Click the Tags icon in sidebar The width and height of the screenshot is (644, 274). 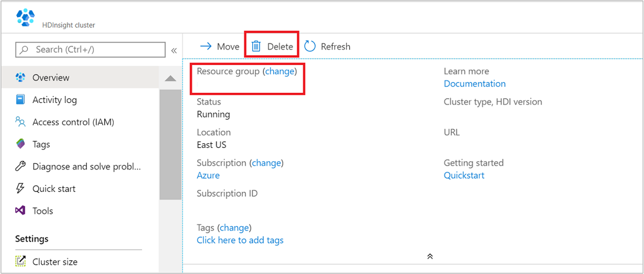[x=20, y=144]
